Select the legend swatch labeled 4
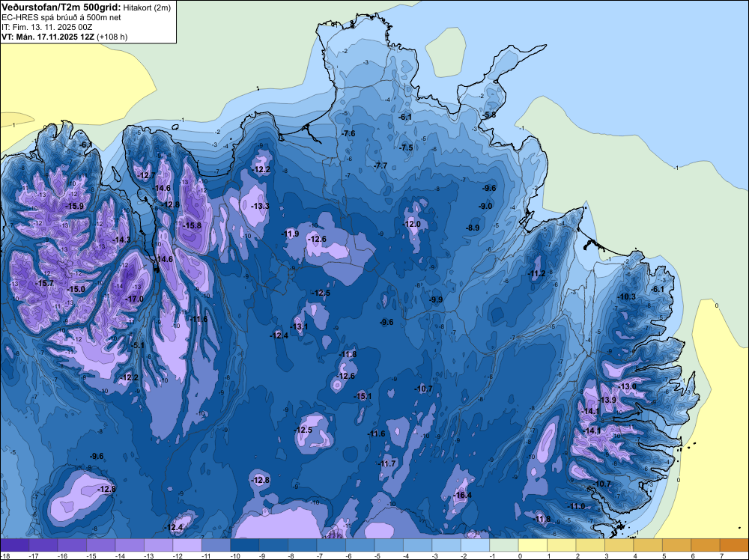This screenshot has width=749, height=560. (648, 545)
